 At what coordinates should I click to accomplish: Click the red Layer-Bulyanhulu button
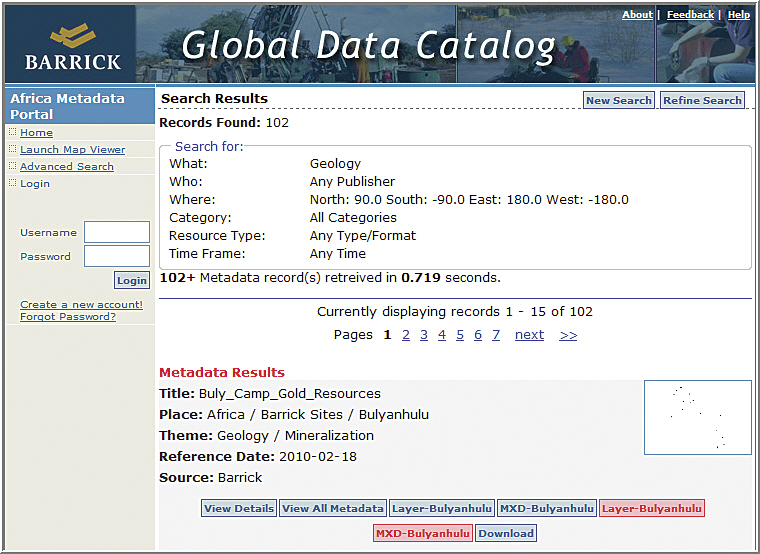tap(652, 508)
